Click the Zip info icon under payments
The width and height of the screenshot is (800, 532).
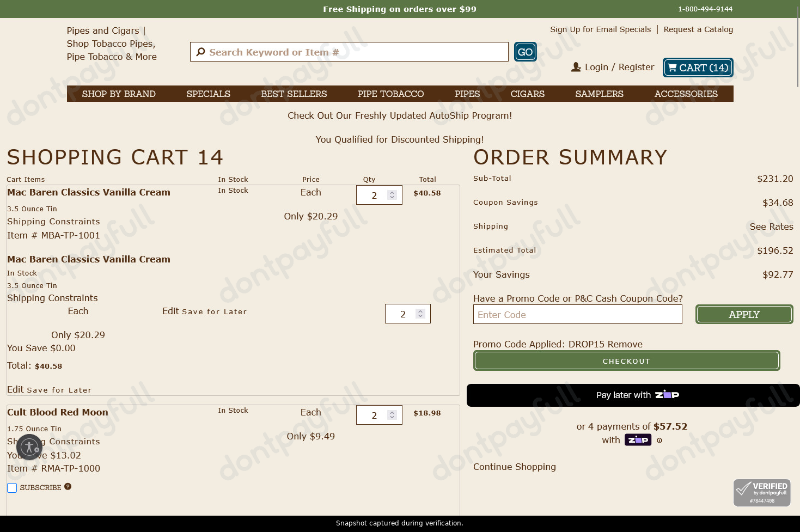(x=659, y=441)
